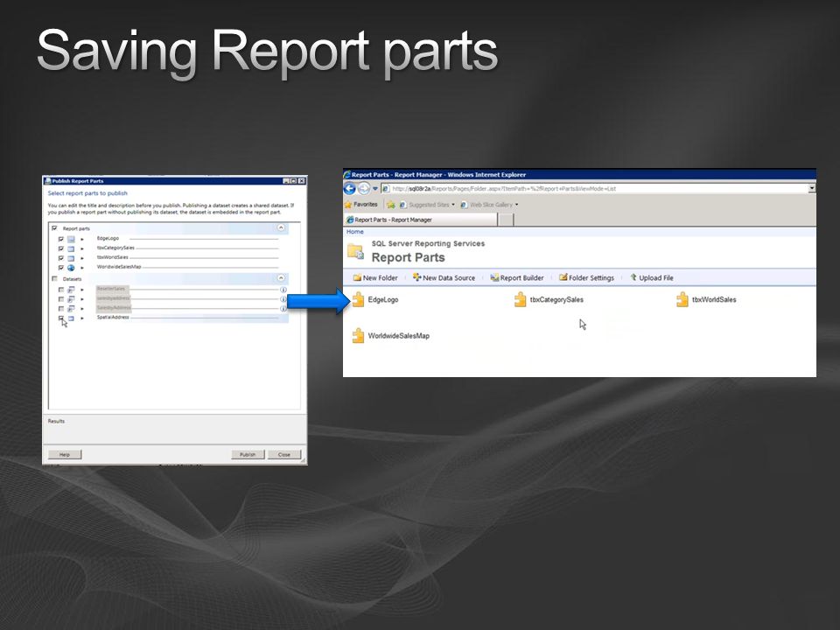Expand the tbxWorldSales row arrow
Viewport: 840px width, 630px height.
tap(82, 258)
